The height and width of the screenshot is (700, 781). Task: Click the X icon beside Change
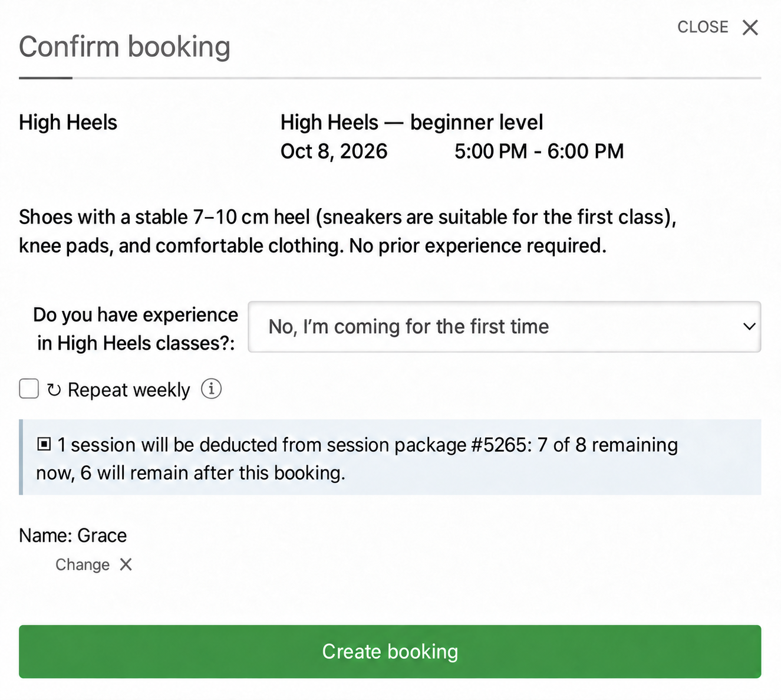click(x=126, y=564)
